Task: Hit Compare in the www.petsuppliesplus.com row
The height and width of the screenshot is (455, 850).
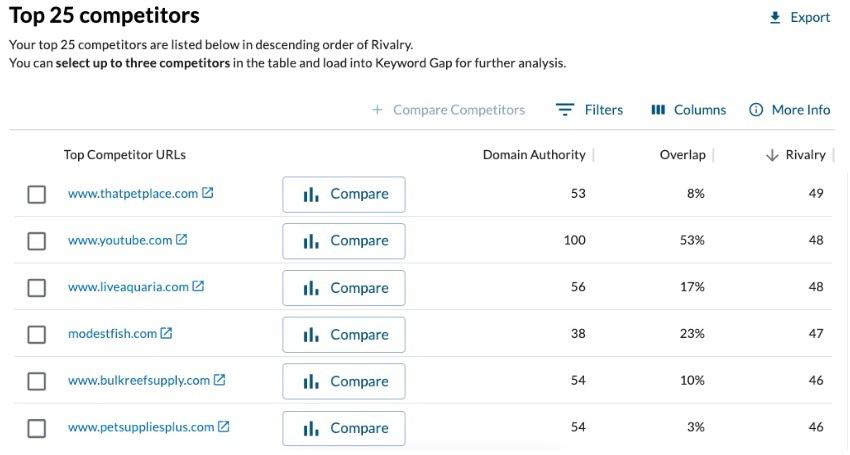Action: [344, 428]
